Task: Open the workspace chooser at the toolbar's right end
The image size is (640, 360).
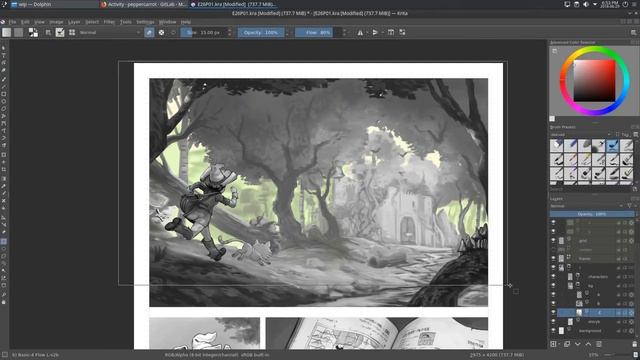Action: coord(633,32)
